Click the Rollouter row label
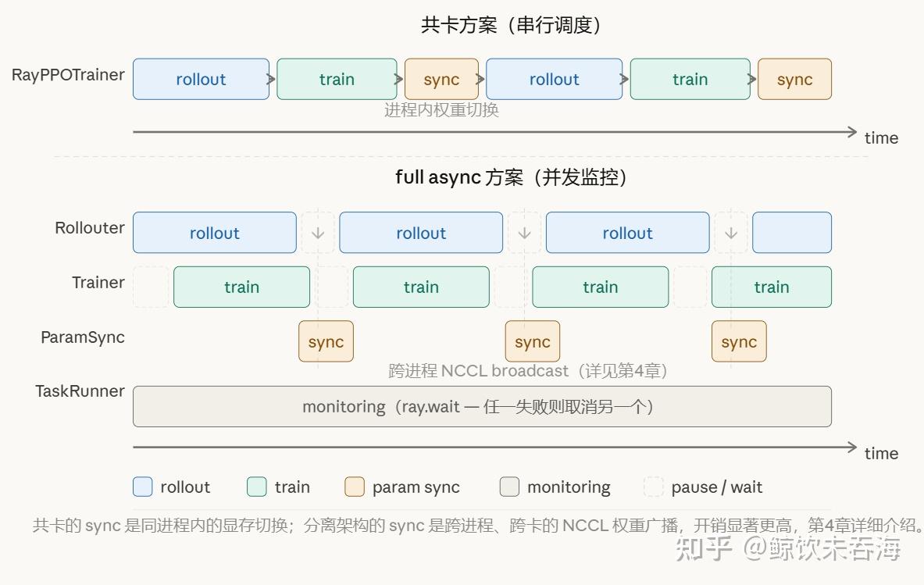Screen dimensions: 924x585 (90, 228)
